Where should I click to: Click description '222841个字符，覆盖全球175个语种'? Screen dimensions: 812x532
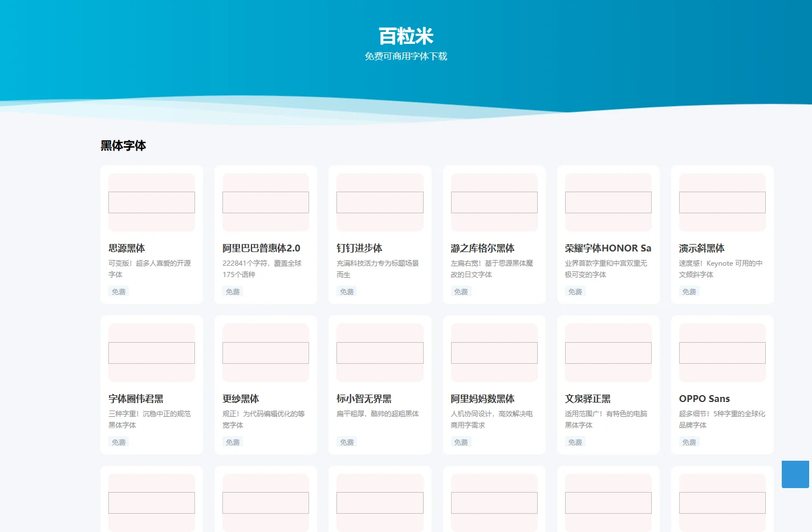pos(262,269)
